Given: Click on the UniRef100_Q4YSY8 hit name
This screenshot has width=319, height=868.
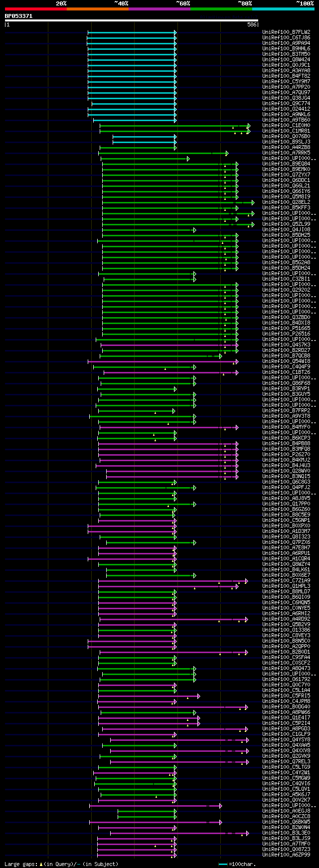Looking at the screenshot, I should pos(286,740).
